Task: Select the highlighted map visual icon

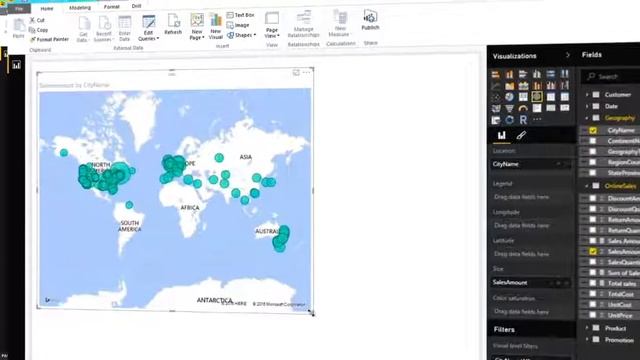Action: [537, 96]
